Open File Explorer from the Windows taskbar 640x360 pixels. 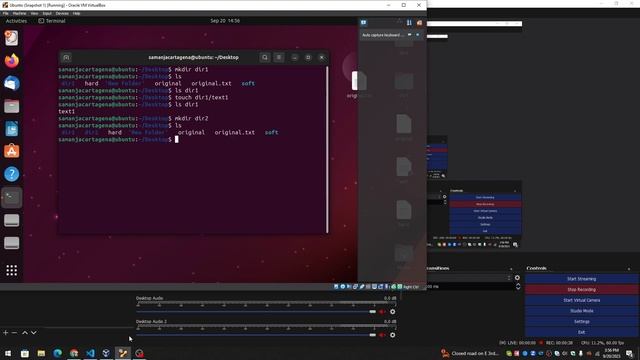tap(41, 353)
